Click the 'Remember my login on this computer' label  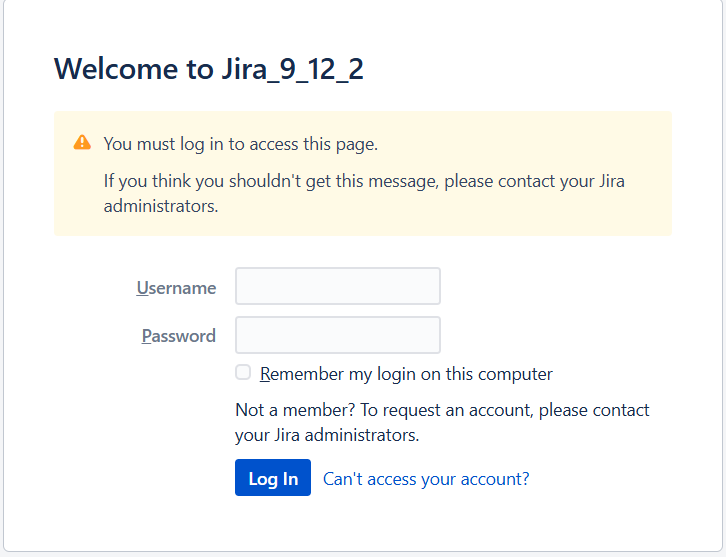[406, 374]
